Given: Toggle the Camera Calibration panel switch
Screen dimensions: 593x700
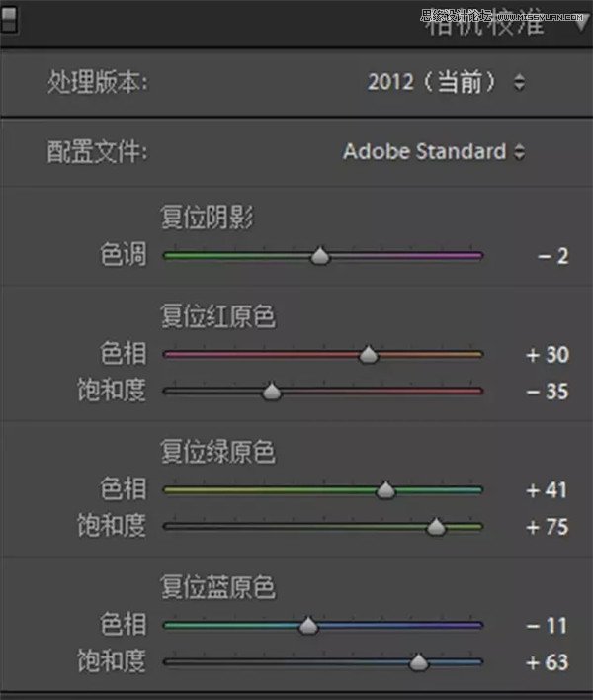Looking at the screenshot, I should tap(8, 20).
